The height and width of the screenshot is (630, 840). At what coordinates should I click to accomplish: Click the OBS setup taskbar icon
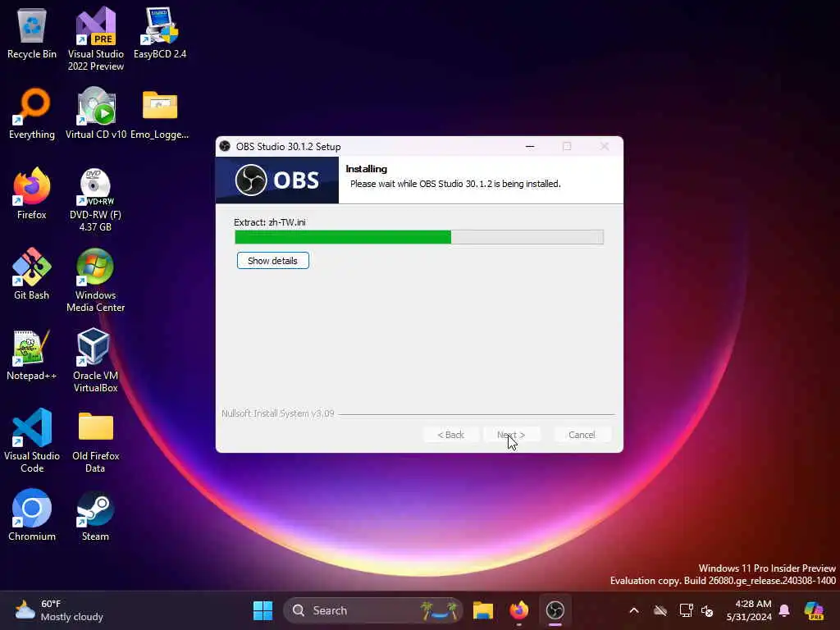pos(555,610)
